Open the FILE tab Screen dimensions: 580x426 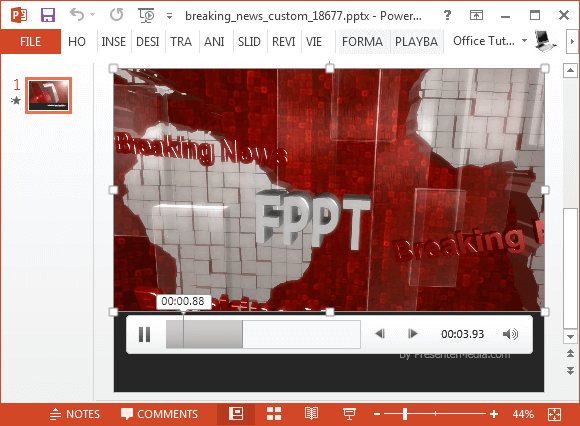click(x=30, y=41)
